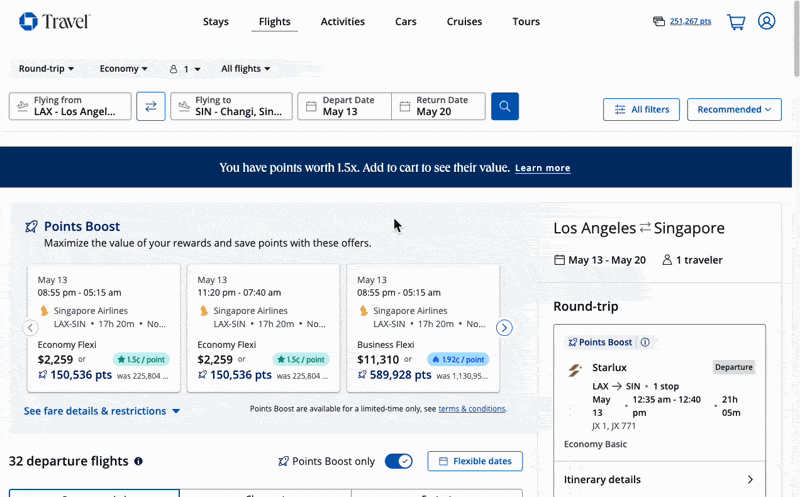Go to the Tours tab
800x497 pixels.
point(526,21)
